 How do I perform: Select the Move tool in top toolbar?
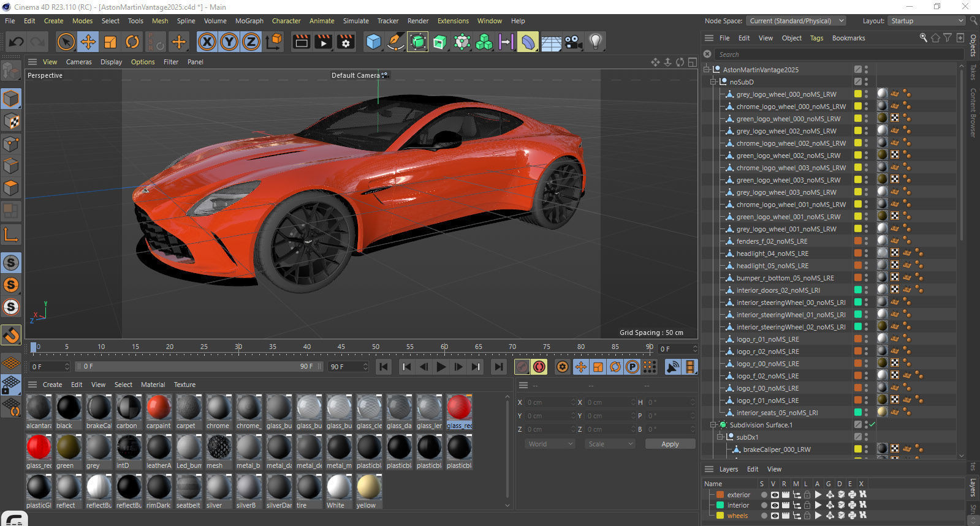tap(88, 42)
